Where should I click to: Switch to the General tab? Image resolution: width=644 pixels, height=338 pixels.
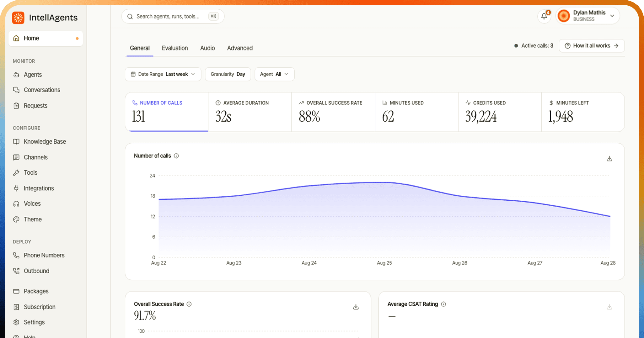[140, 48]
